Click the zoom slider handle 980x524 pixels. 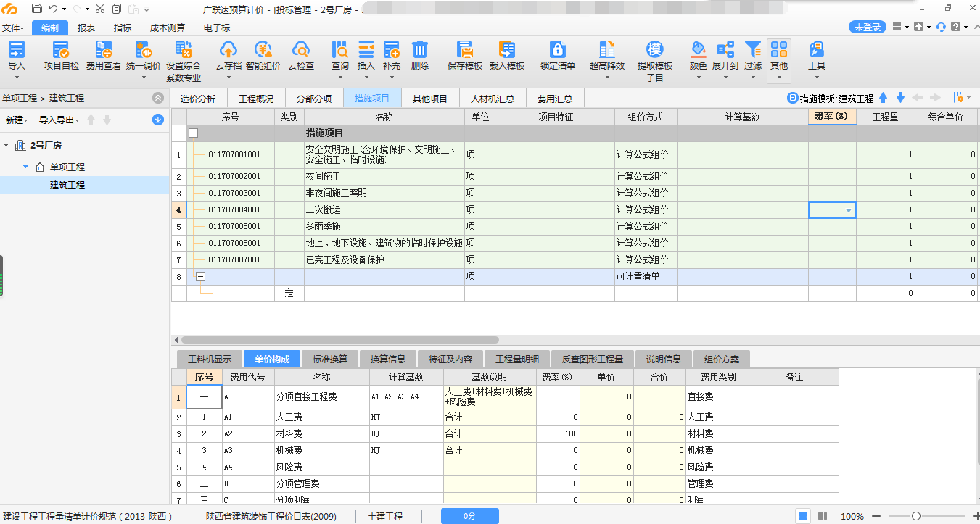click(916, 516)
